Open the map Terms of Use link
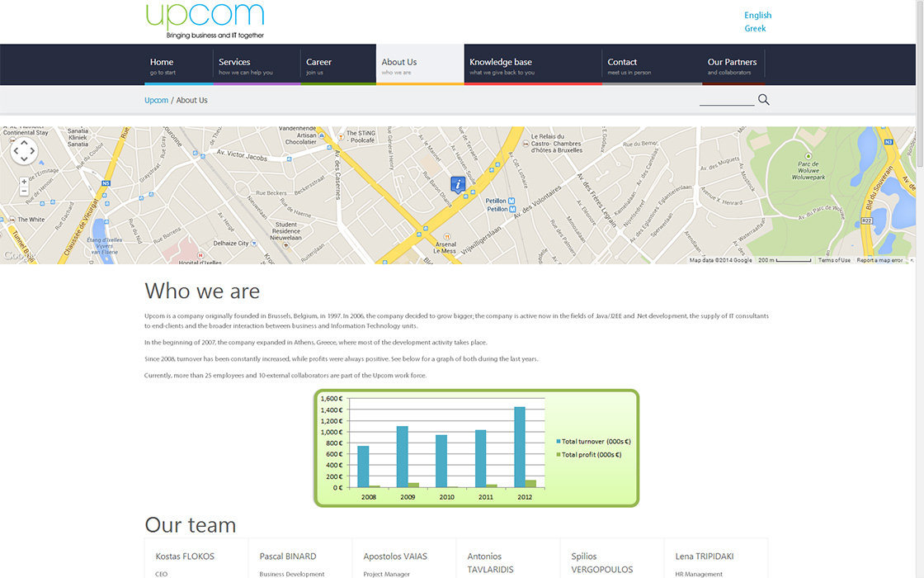Screen dimensions: 924x578 coord(833,260)
